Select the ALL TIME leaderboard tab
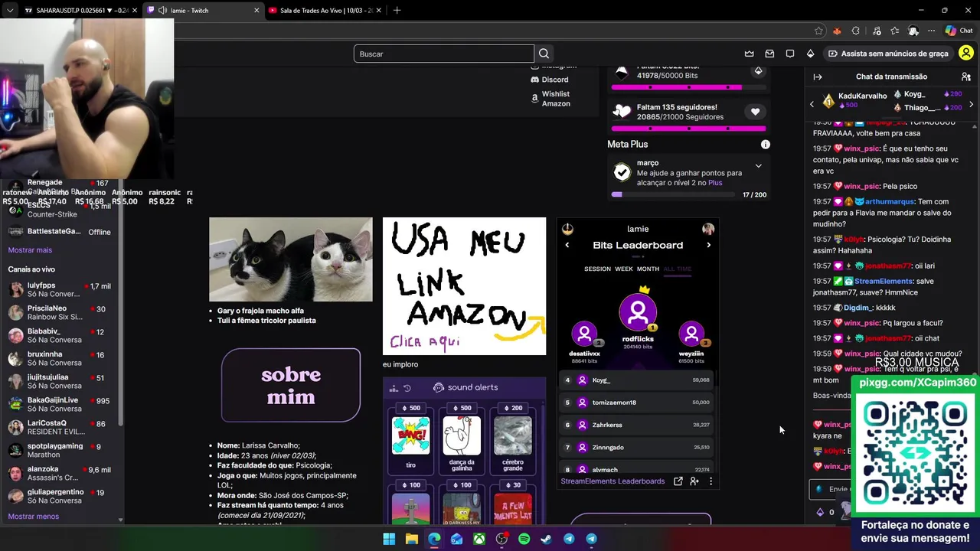 coord(678,269)
